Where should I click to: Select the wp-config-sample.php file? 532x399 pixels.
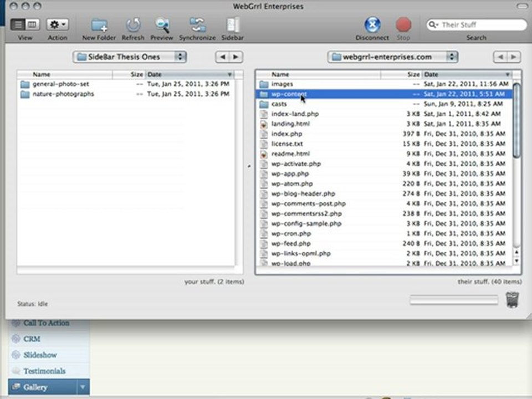[x=384, y=223]
